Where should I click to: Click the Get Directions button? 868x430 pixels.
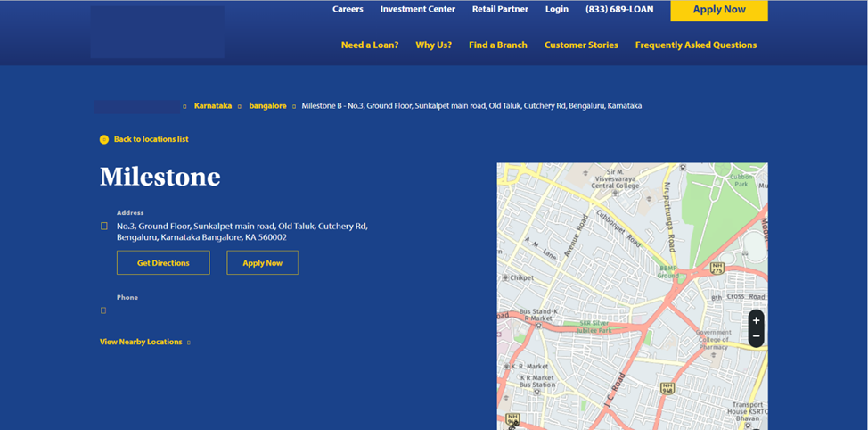pyautogui.click(x=163, y=262)
